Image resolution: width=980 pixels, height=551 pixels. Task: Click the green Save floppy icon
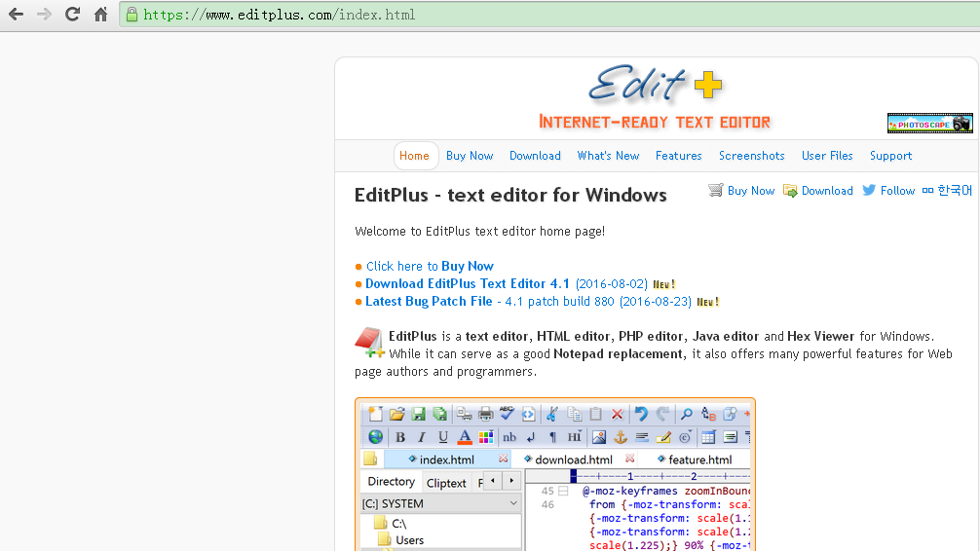[418, 414]
